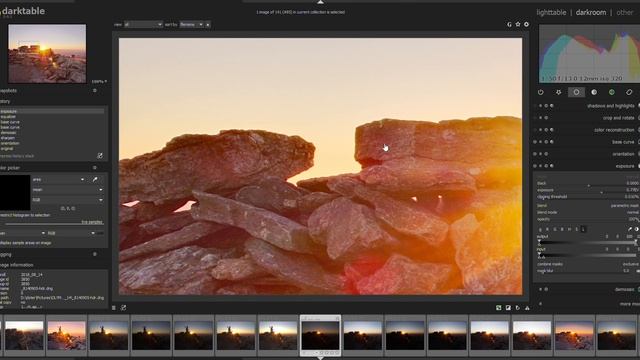Toggle clipping indication icon below image

coord(508,308)
